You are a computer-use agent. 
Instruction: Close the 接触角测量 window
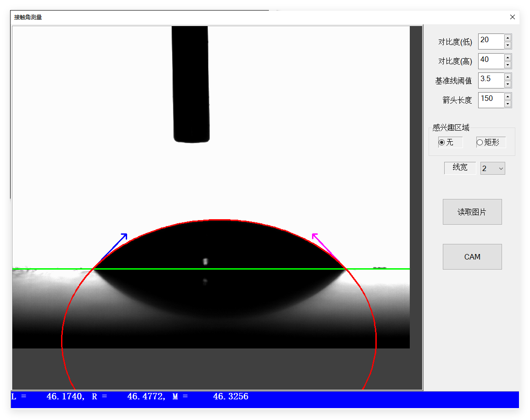tap(513, 17)
